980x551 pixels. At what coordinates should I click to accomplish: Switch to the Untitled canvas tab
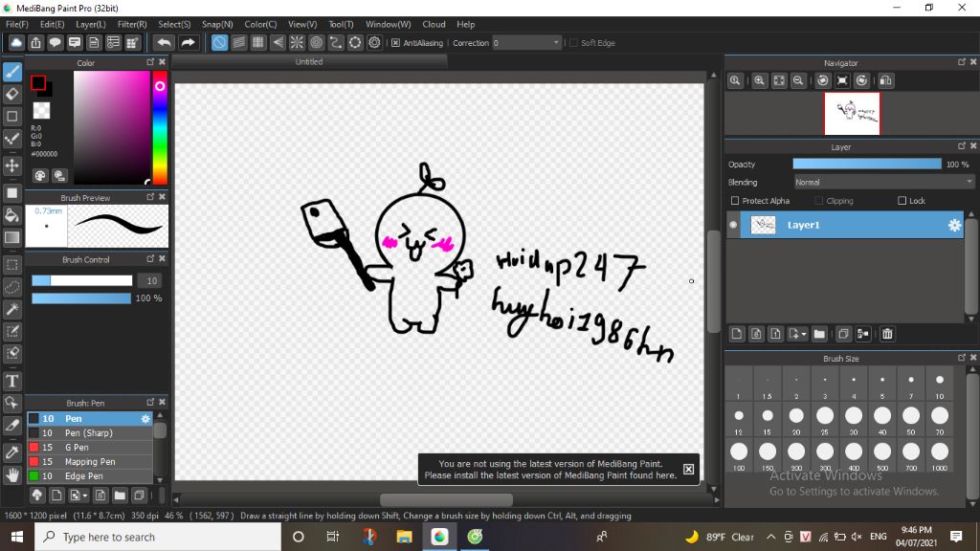(x=309, y=61)
